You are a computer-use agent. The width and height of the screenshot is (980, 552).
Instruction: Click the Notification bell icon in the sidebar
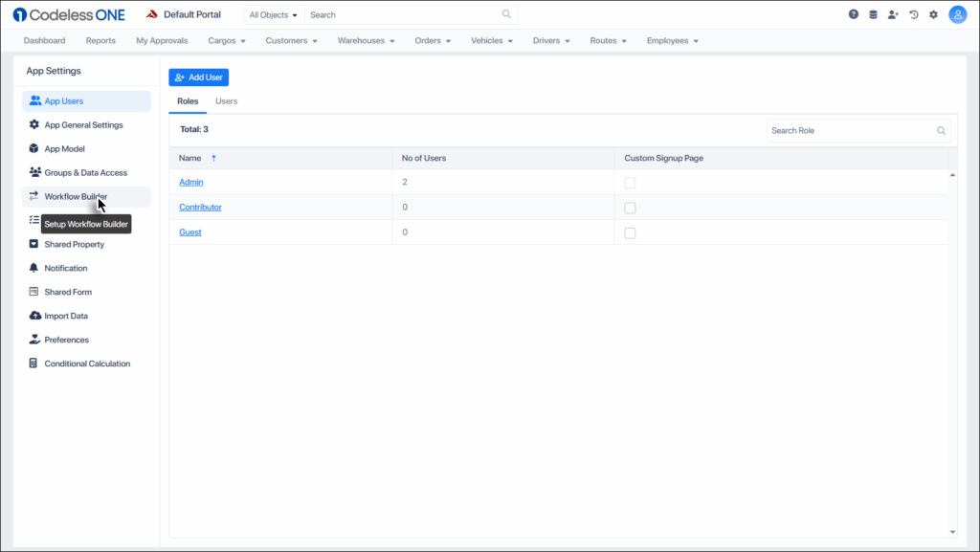pos(33,268)
